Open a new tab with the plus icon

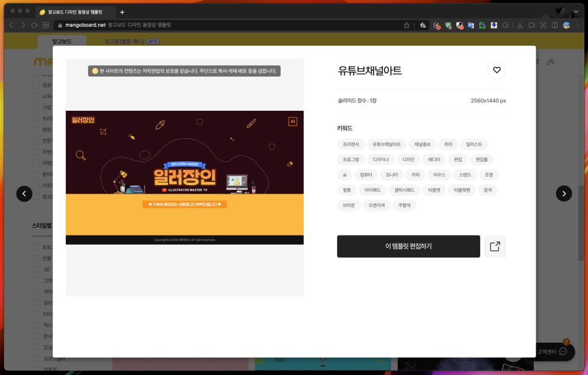(122, 12)
